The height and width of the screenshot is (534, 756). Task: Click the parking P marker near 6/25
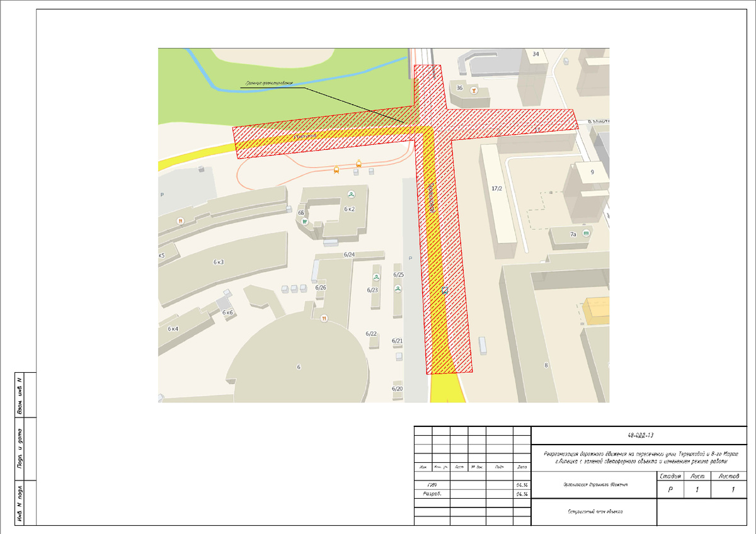coord(409,258)
